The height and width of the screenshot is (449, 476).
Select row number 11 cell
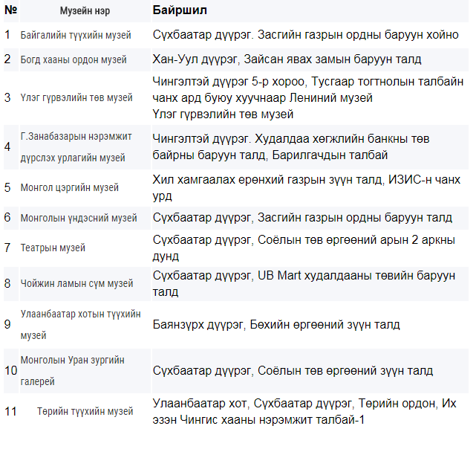coord(10,412)
